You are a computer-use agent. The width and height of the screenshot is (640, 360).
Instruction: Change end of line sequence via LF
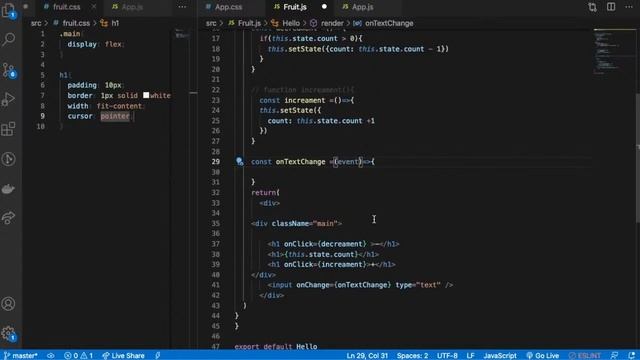(470, 356)
